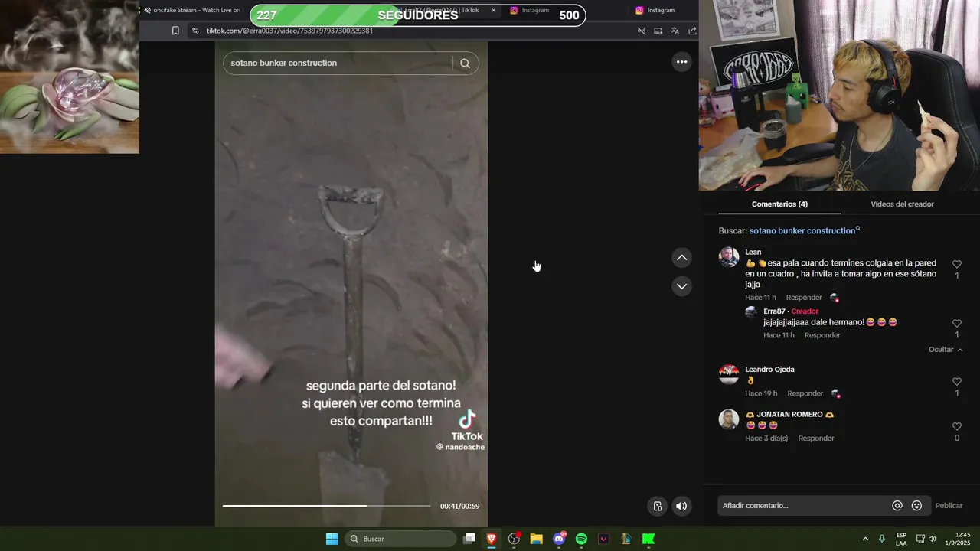Open emoji picker in comment box
Image resolution: width=980 pixels, height=551 pixels.
click(916, 506)
